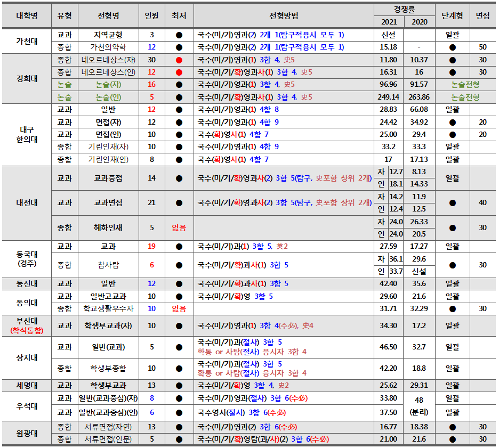Select the 면접(자) admission cell
The image size is (499, 448).
tap(108, 122)
